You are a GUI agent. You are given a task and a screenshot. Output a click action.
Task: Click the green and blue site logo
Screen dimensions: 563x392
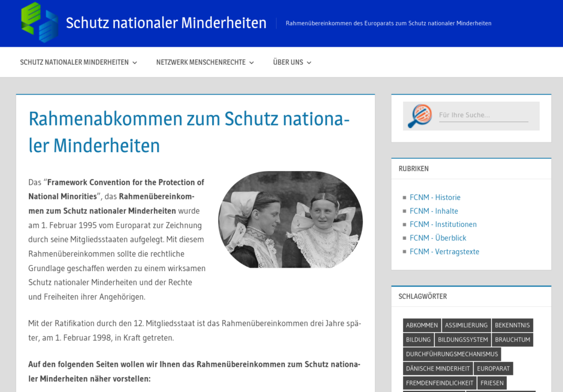coord(40,23)
